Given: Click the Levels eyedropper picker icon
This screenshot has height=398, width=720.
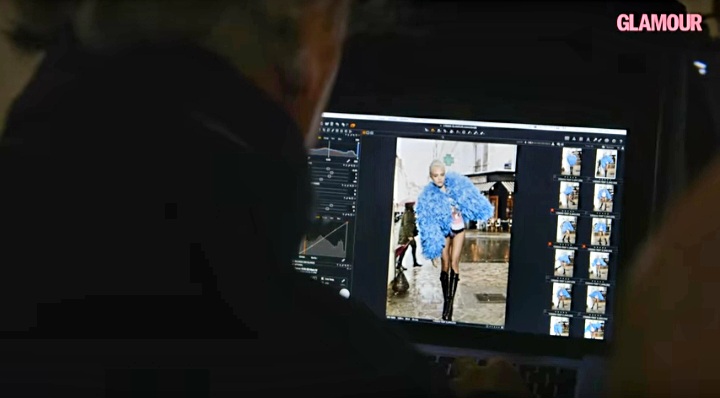Looking at the screenshot, I should [349, 161].
